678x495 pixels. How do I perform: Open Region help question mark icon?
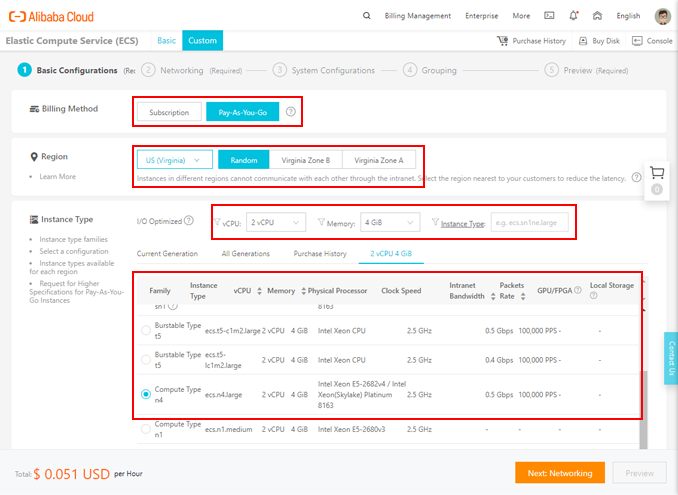(636, 177)
